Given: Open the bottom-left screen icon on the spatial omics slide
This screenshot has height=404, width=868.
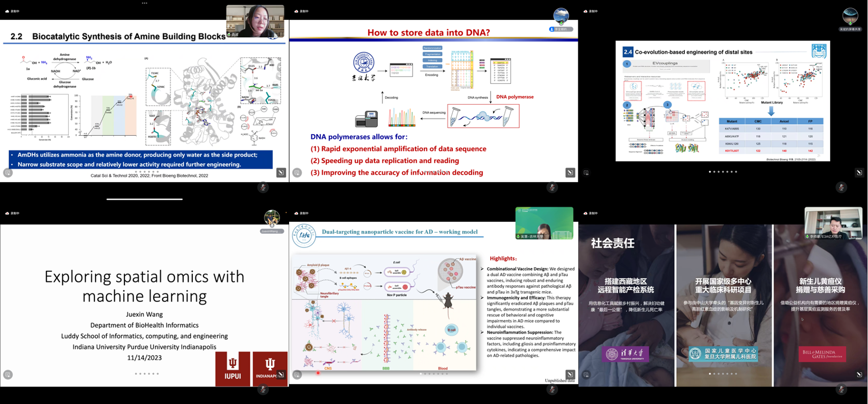Looking at the screenshot, I should [x=8, y=374].
